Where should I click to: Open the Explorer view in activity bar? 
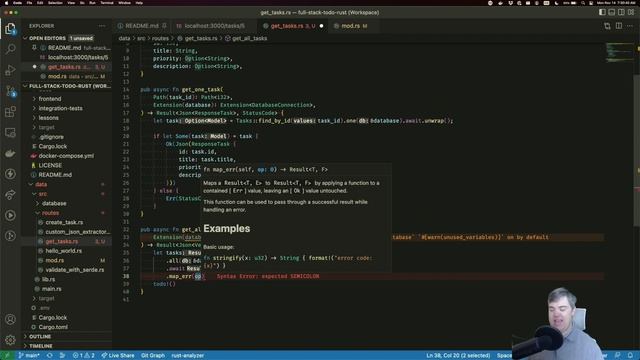pos(10,29)
